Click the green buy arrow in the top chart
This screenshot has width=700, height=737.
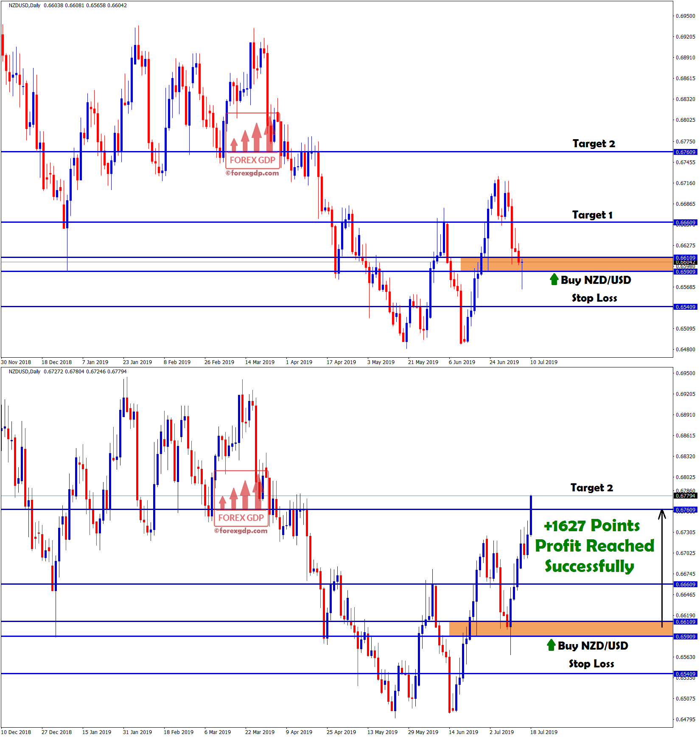point(554,279)
